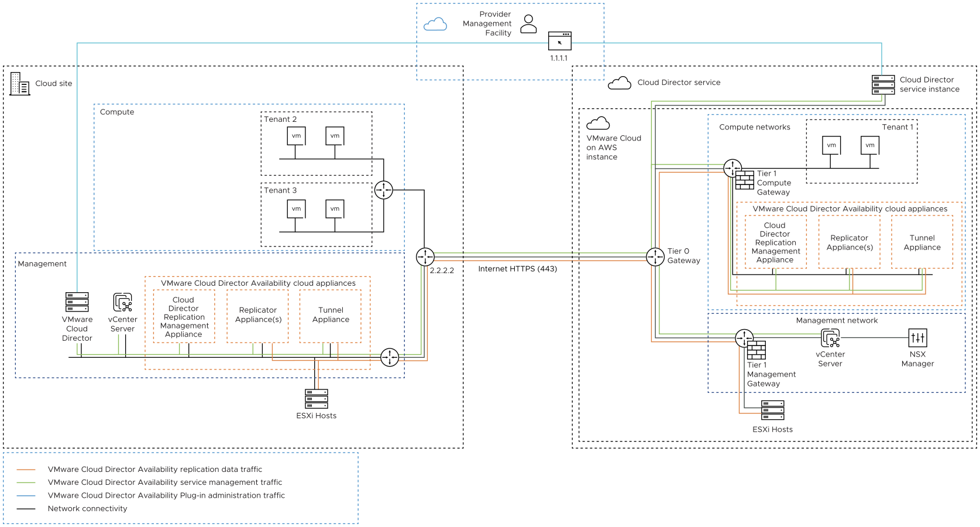Click the 'Management network' label
Image resolution: width=980 pixels, height=527 pixels.
coord(837,320)
